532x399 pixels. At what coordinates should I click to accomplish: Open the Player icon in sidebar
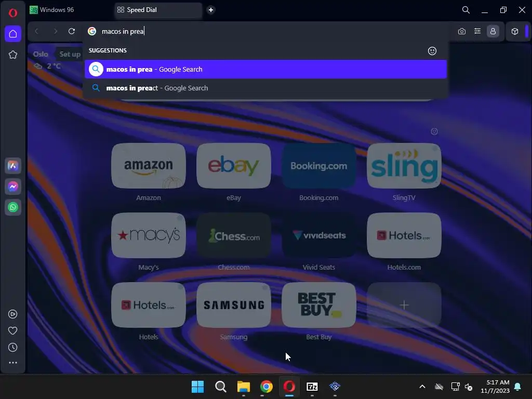tap(13, 314)
